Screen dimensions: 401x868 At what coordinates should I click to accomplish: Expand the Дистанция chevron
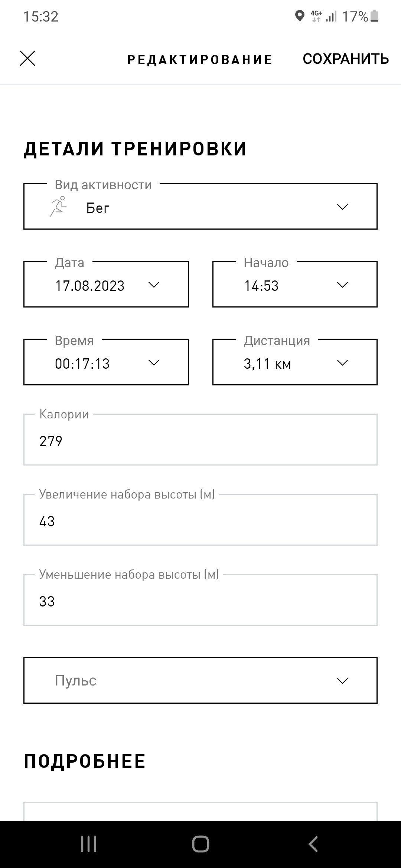coord(342,362)
